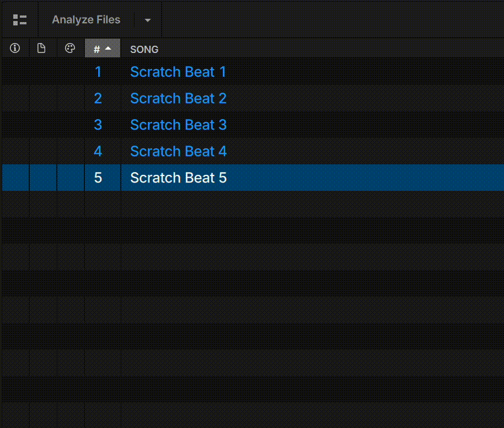The height and width of the screenshot is (428, 504).
Task: Click the file type column header icon
Action: [x=41, y=48]
